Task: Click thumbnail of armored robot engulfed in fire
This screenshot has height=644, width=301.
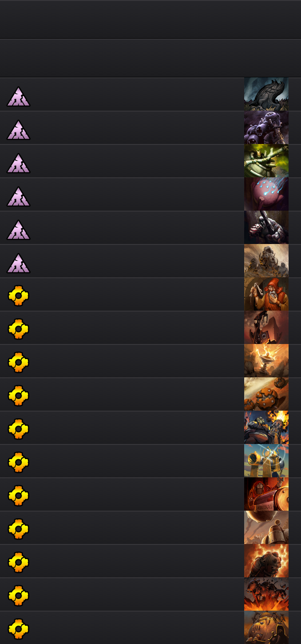Action: click(266, 561)
